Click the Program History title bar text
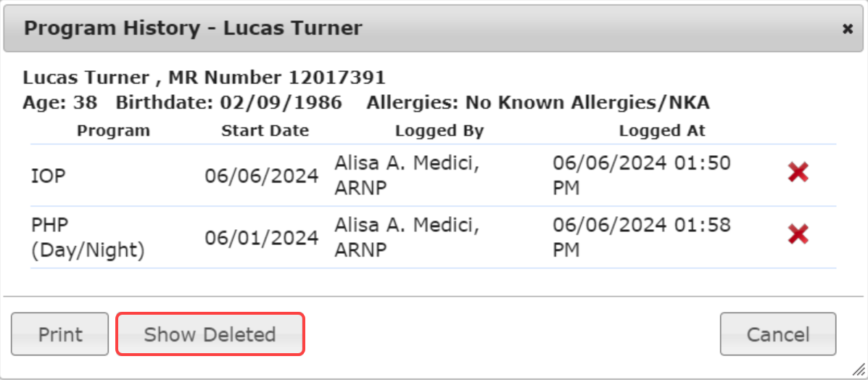The width and height of the screenshot is (868, 380). pyautogui.click(x=193, y=29)
